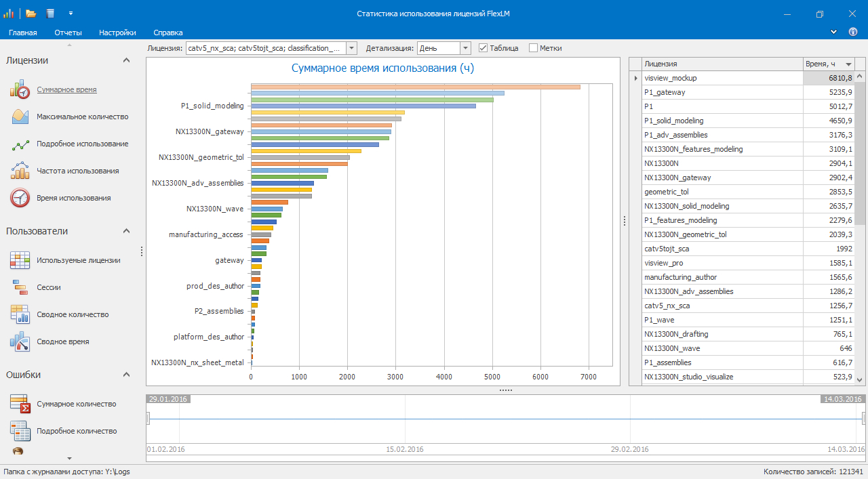Uncheck the Таблица checkbox
The image size is (868, 479).
[x=484, y=48]
